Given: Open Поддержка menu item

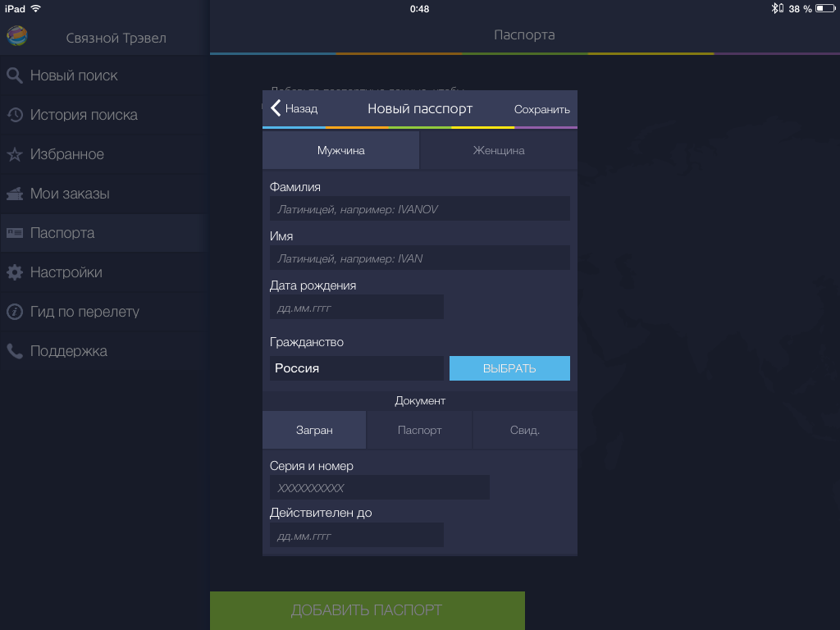Looking at the screenshot, I should (x=104, y=351).
